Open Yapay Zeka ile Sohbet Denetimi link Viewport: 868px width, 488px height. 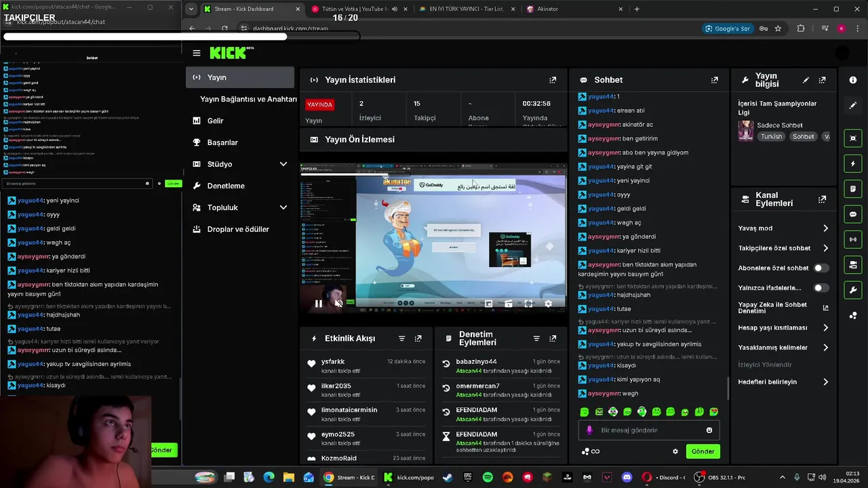(783, 308)
